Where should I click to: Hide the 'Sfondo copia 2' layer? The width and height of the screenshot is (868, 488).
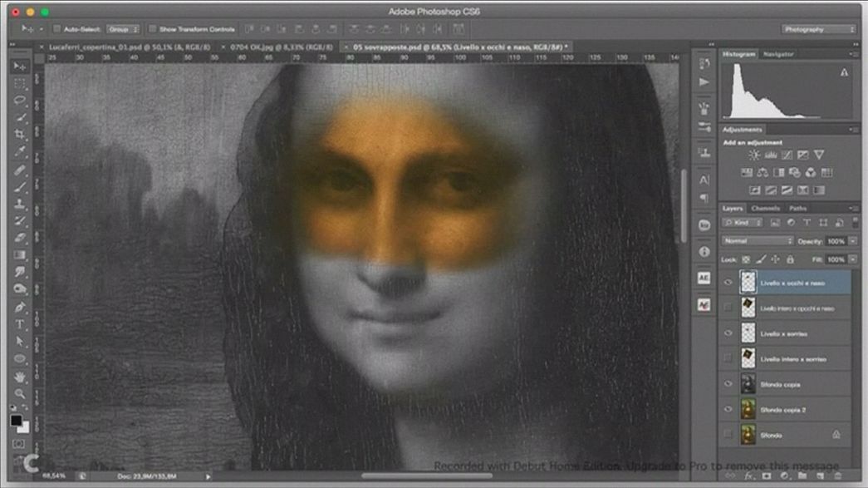pos(728,409)
